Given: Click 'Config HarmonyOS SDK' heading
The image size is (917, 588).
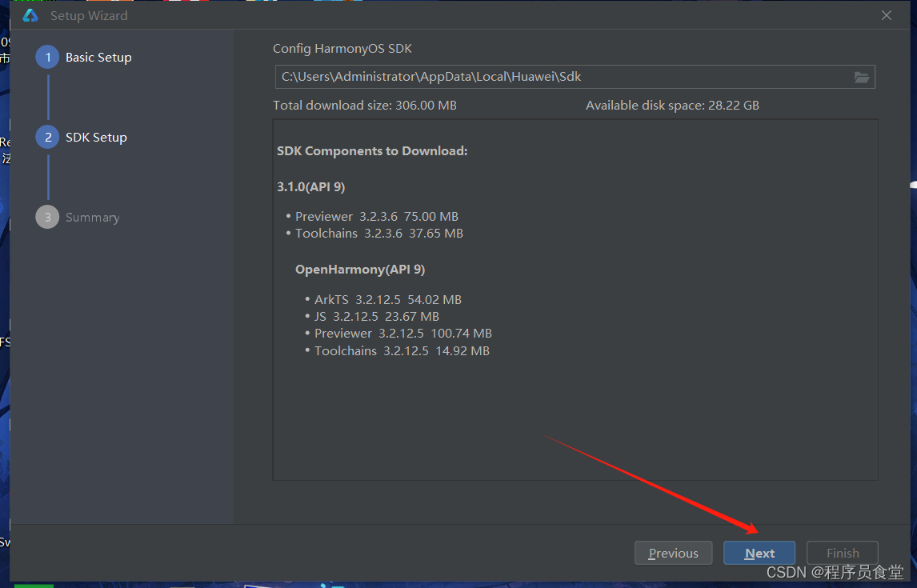Looking at the screenshot, I should coord(342,49).
